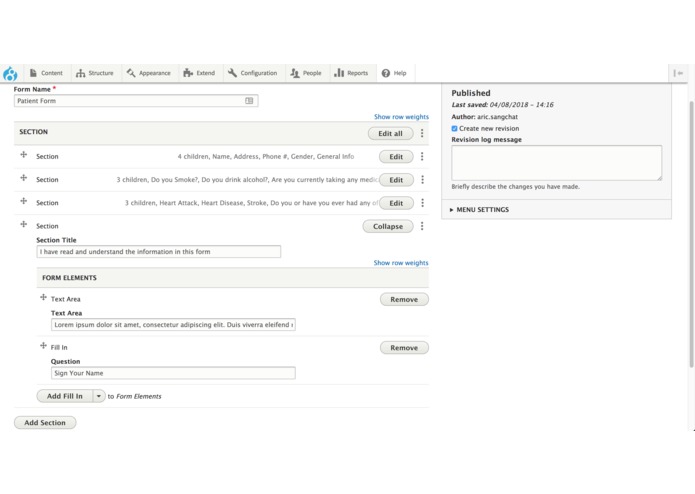Click the Revision log message textarea
This screenshot has width=695, height=494.
point(557,163)
